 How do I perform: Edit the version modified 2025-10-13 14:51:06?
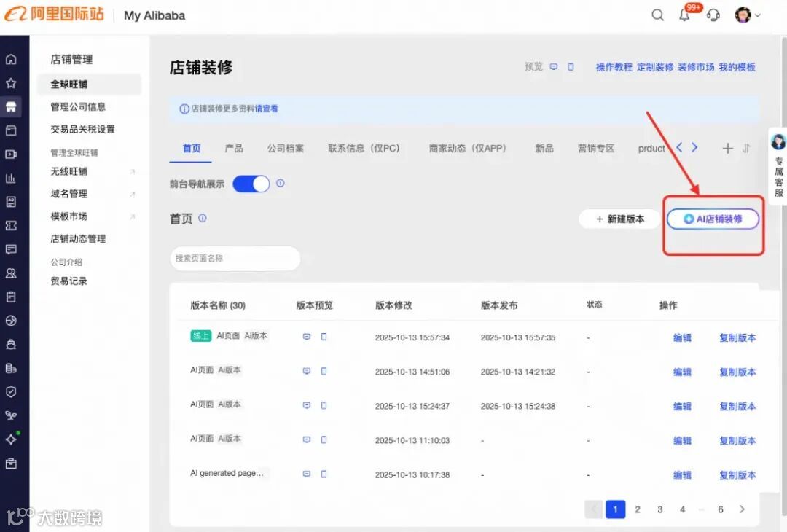[682, 372]
